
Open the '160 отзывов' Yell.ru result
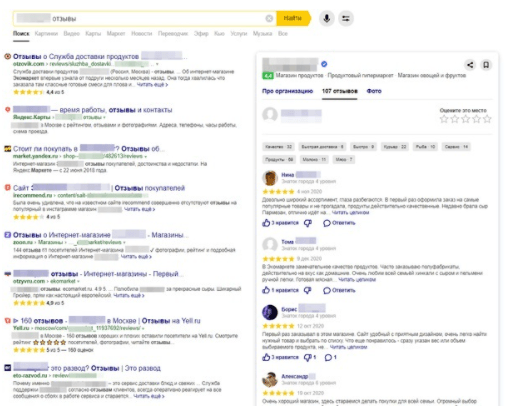107,321
